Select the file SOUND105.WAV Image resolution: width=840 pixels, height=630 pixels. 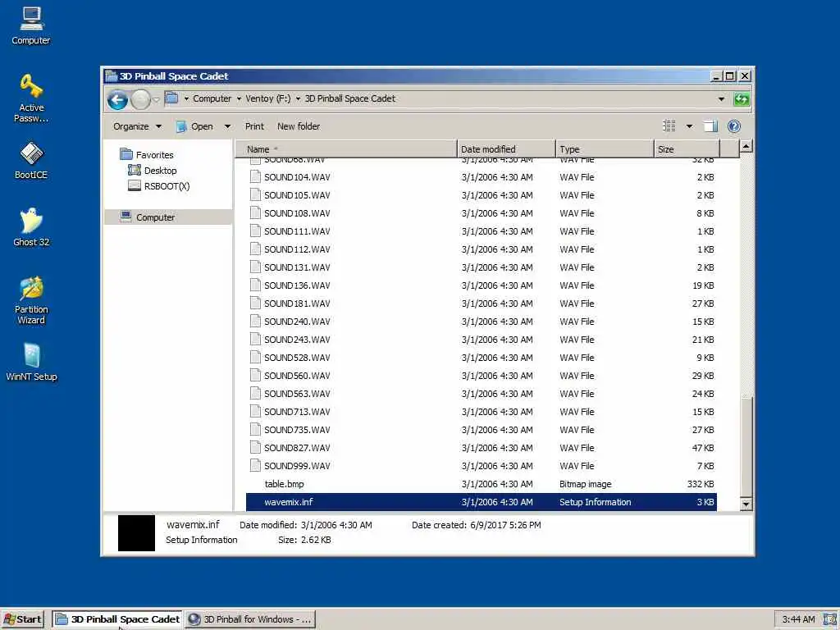click(x=297, y=195)
